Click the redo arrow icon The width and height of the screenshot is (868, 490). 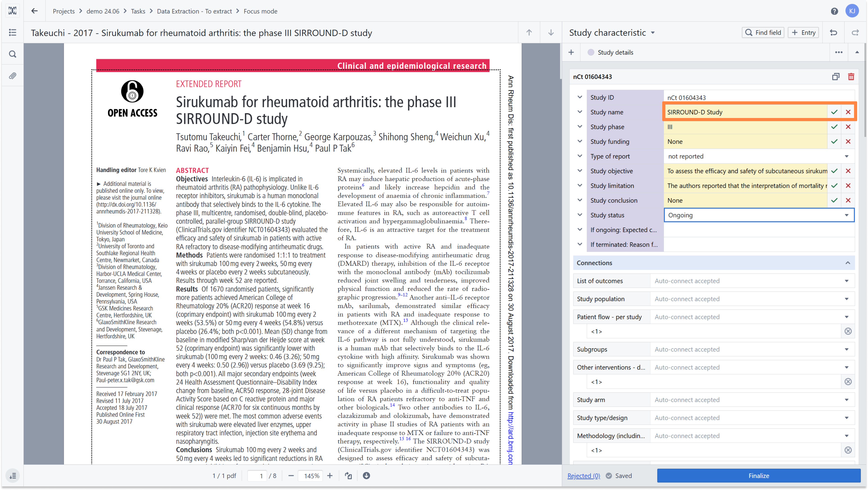[855, 33]
